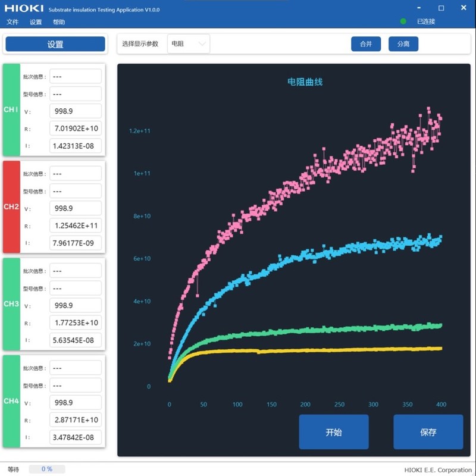Click CH1 批次信息 input field

tap(75, 76)
